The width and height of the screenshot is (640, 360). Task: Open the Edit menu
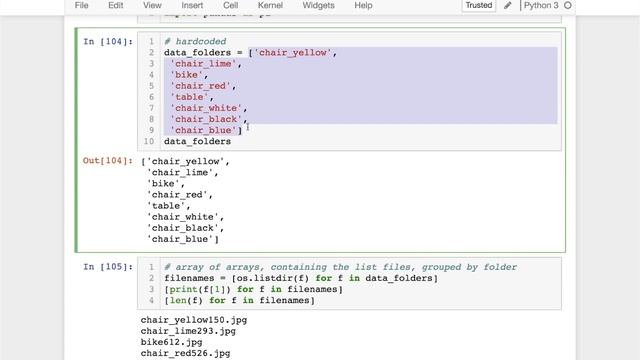[x=116, y=5]
